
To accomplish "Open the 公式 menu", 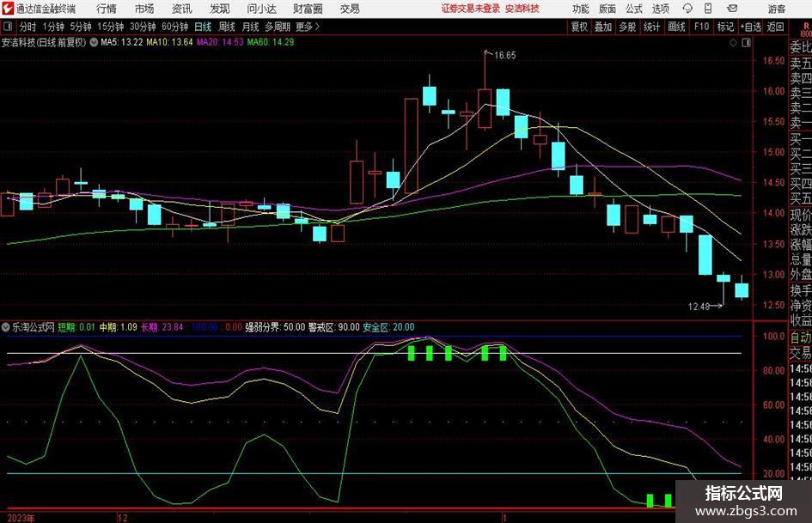I will click(634, 9).
